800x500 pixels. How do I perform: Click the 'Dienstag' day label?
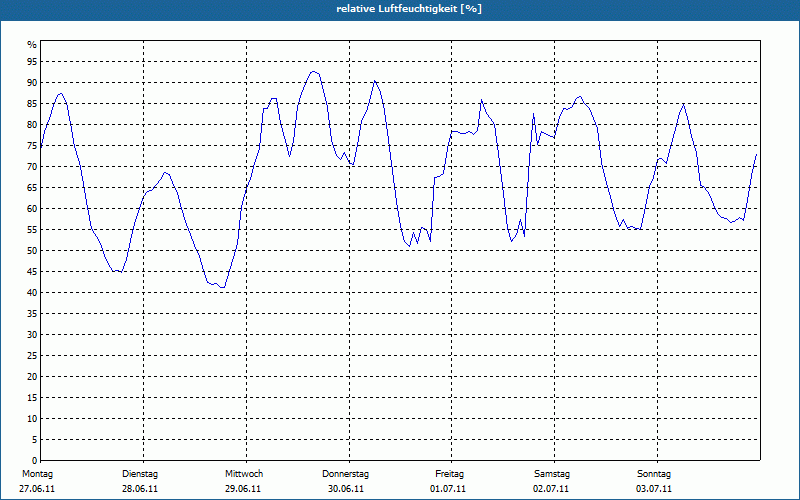pos(140,474)
